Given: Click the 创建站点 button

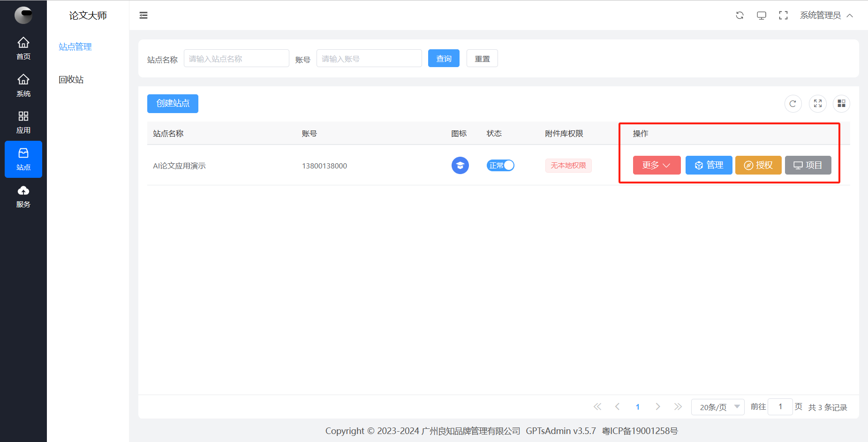Looking at the screenshot, I should (x=173, y=104).
